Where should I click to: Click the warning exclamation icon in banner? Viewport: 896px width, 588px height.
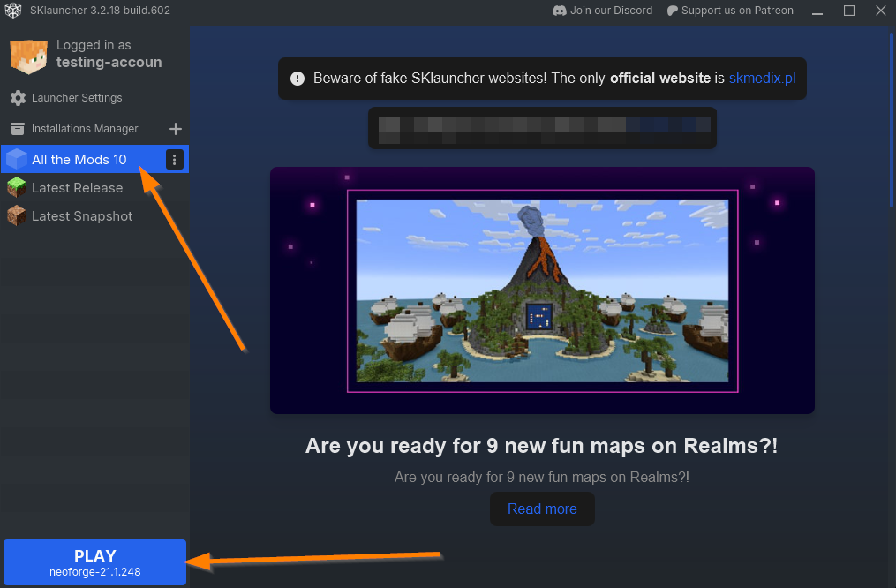click(297, 79)
